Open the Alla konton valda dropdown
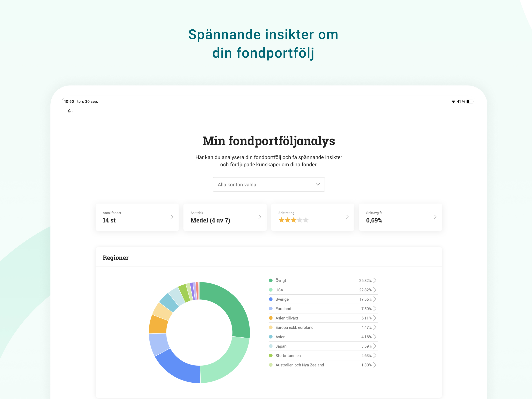Viewport: 532px width, 399px height. point(269,184)
